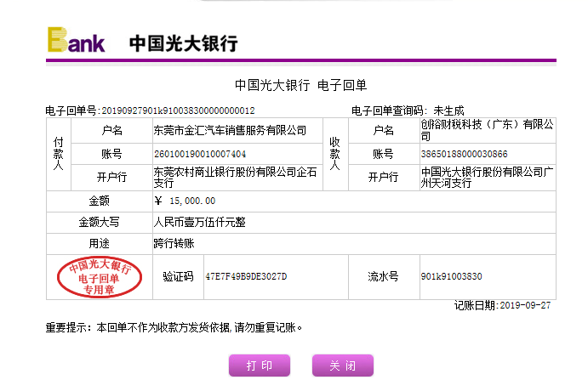Click the 电子回单查询码 未生成 text

pyautogui.click(x=408, y=110)
